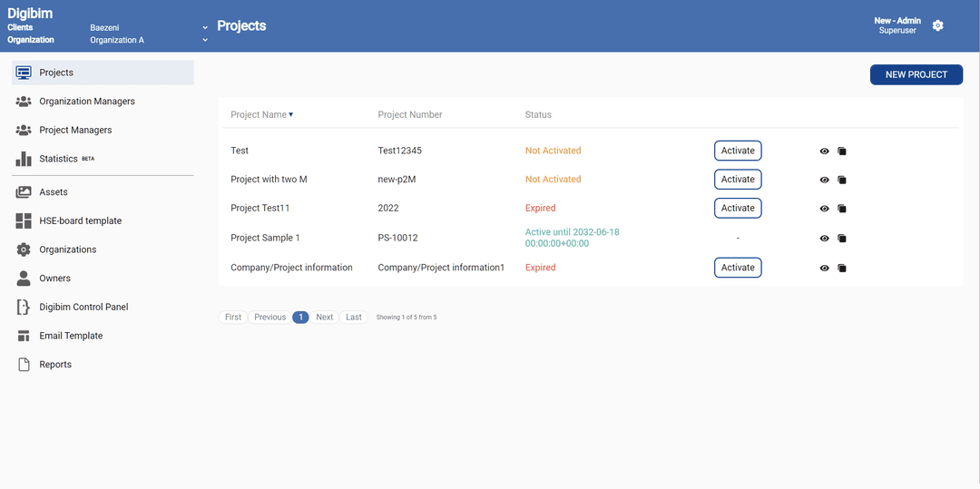Click the Statistics bar chart icon
Image resolution: width=980 pixels, height=489 pixels.
[24, 159]
